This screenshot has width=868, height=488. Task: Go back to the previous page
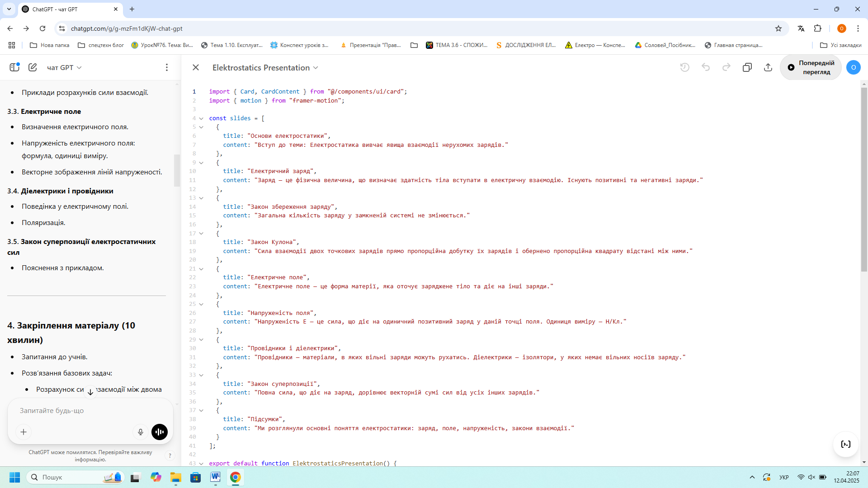[x=10, y=28]
